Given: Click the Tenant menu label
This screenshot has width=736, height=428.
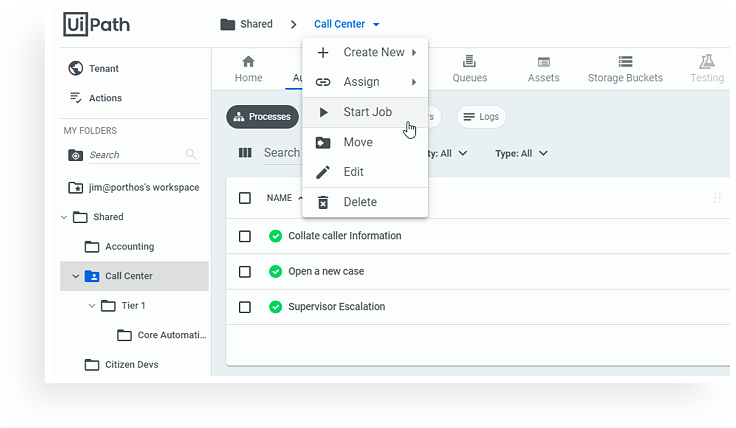Looking at the screenshot, I should pos(104,69).
